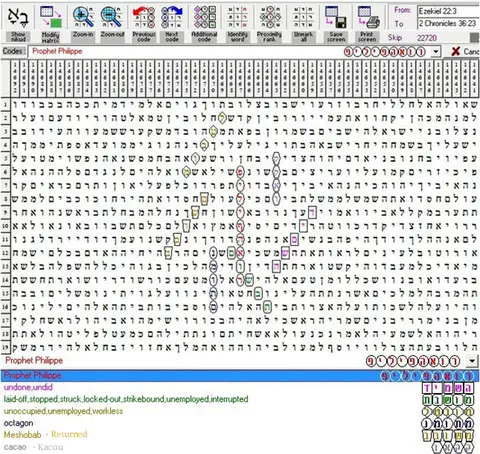Click the To field showing 2 Chronicles 36:23

449,23
